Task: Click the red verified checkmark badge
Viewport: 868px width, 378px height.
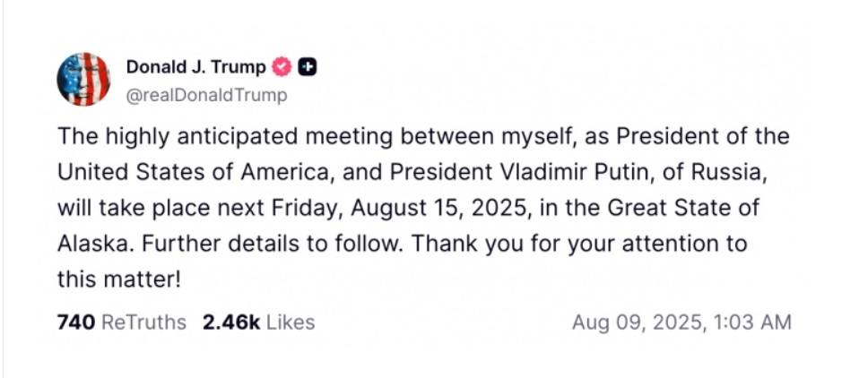Action: (x=282, y=67)
